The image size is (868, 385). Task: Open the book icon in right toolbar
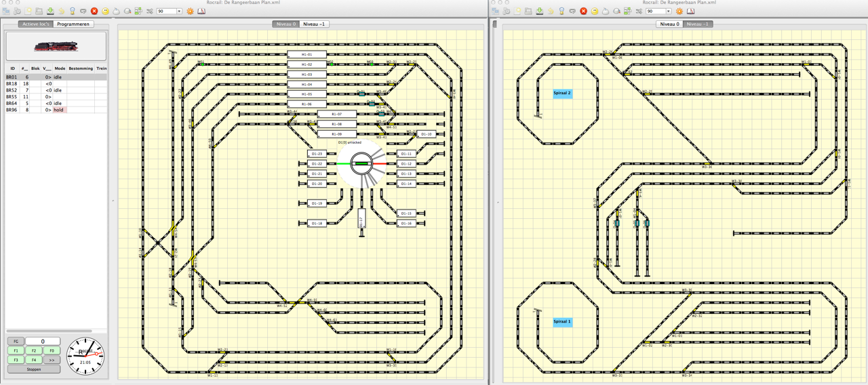click(690, 12)
